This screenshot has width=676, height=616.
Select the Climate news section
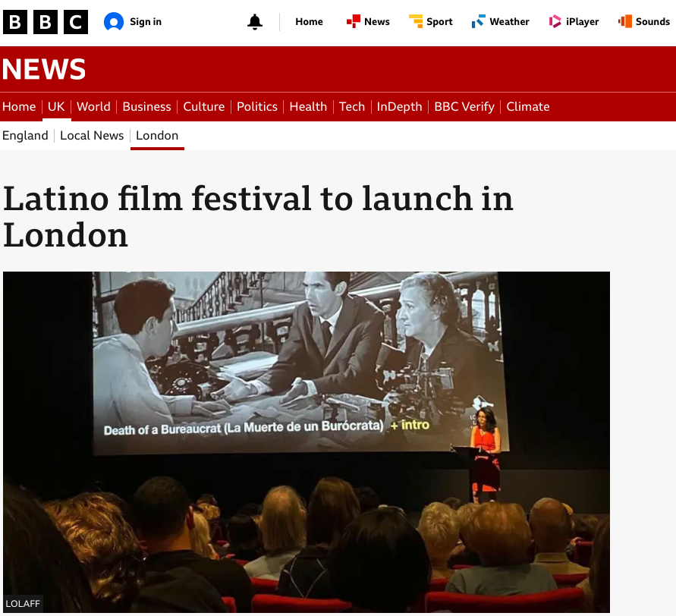528,106
